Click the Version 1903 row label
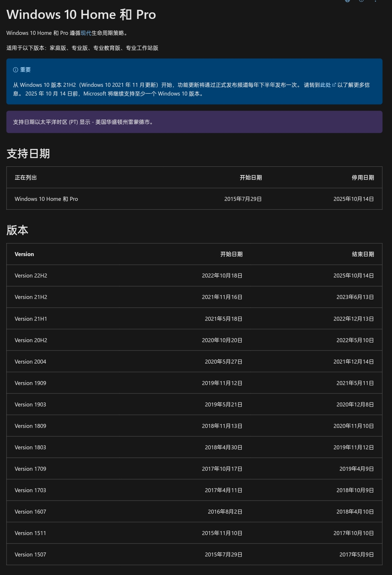This screenshot has height=575, width=392. (30, 405)
